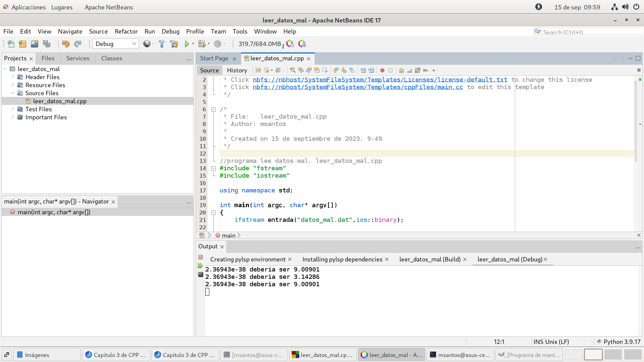The image size is (644, 362).
Task: Toggle editor view to History
Action: coord(237,70)
